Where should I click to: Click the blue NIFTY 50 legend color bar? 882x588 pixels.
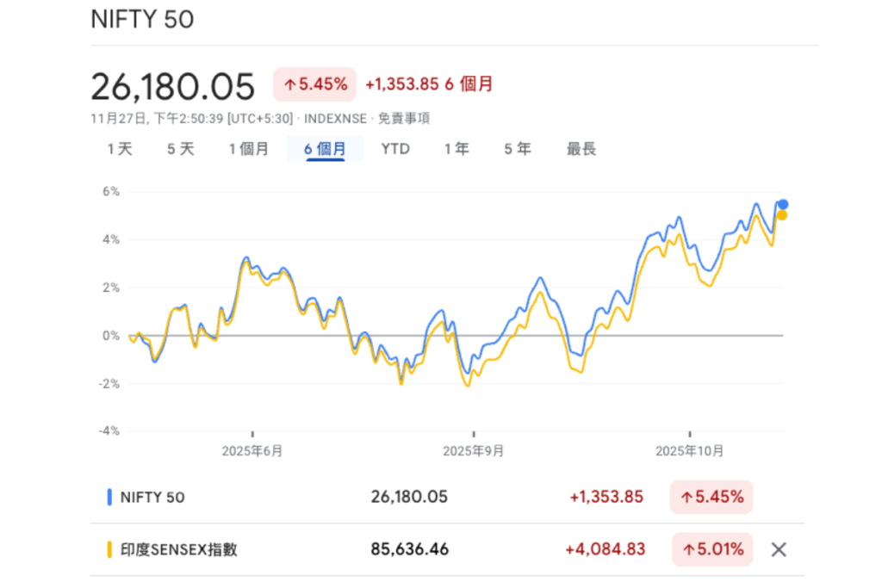(109, 497)
